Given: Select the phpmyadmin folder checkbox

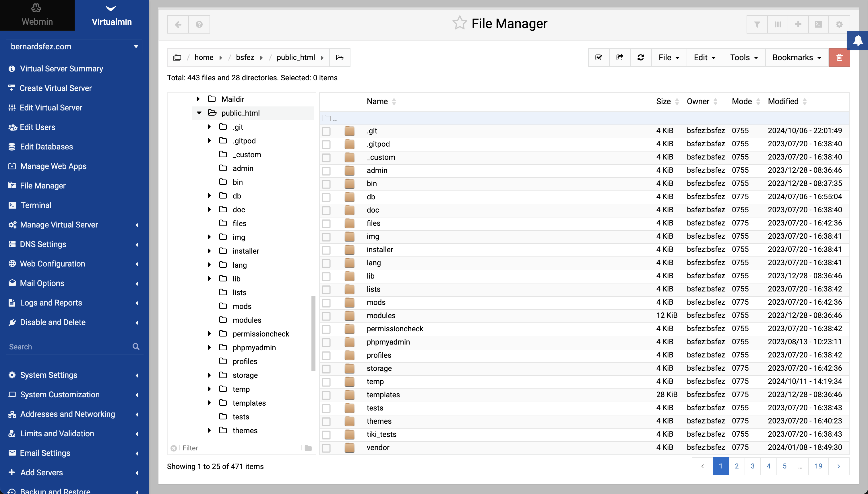Looking at the screenshot, I should pos(326,342).
